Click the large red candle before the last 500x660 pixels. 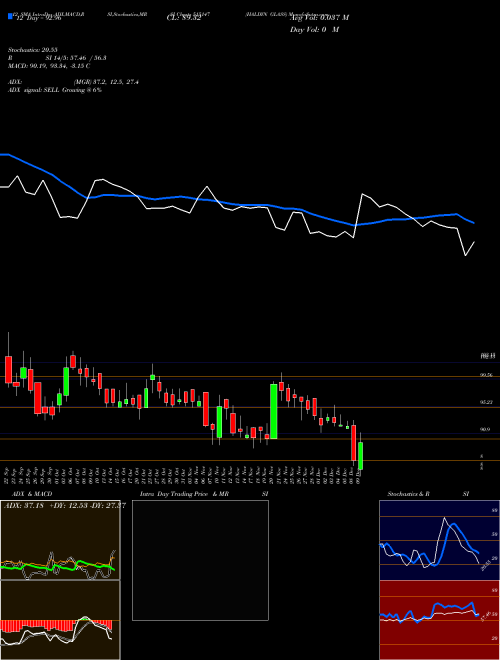tap(354, 443)
